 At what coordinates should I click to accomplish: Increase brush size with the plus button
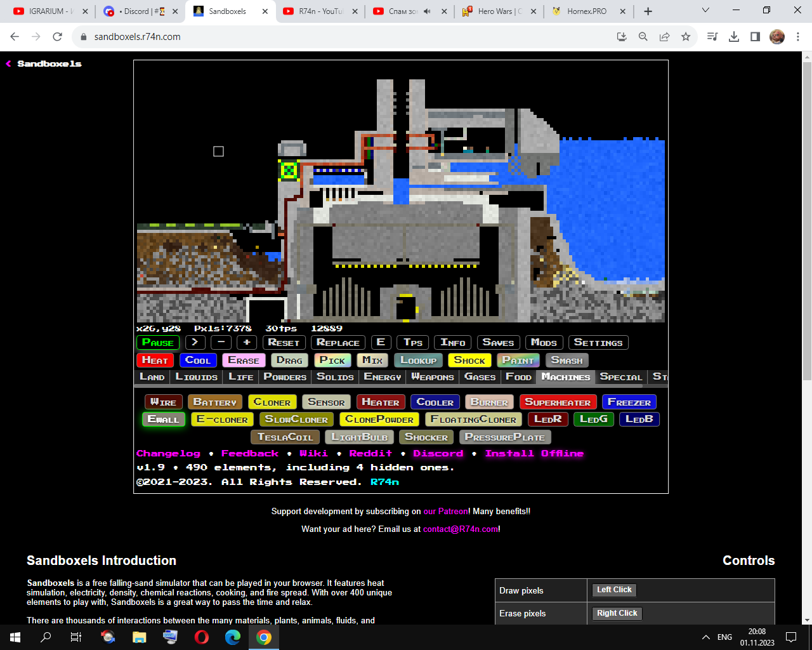[x=247, y=343]
